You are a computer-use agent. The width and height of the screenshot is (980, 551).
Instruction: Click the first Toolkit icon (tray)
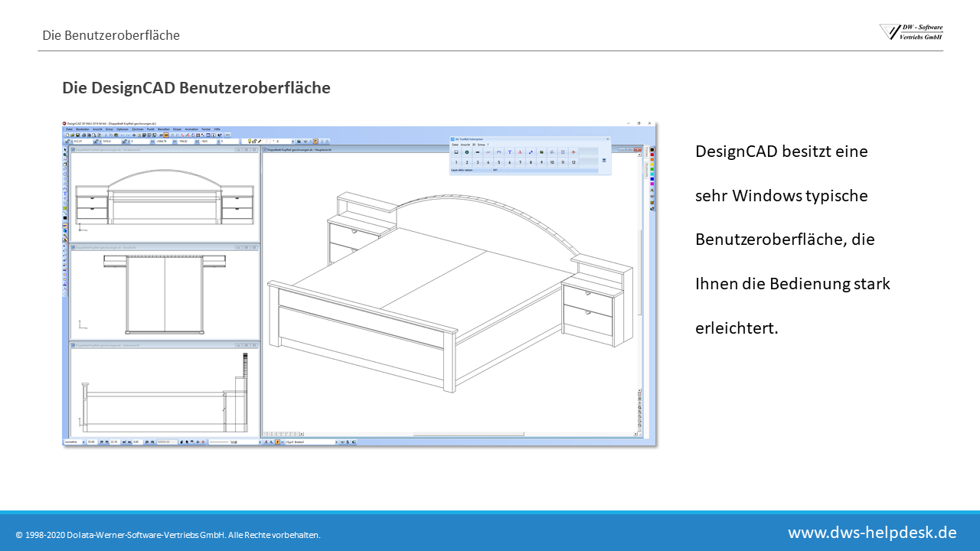point(456,152)
